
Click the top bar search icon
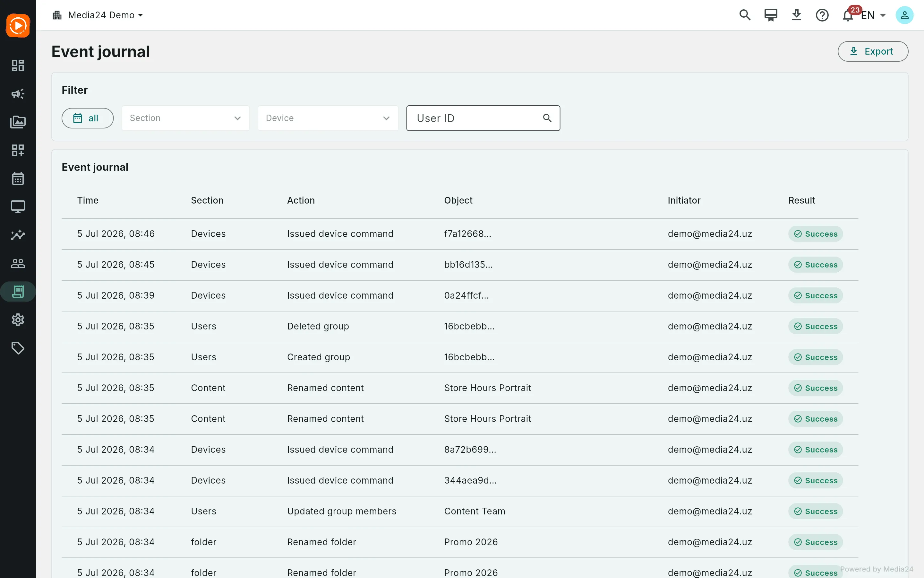click(745, 15)
